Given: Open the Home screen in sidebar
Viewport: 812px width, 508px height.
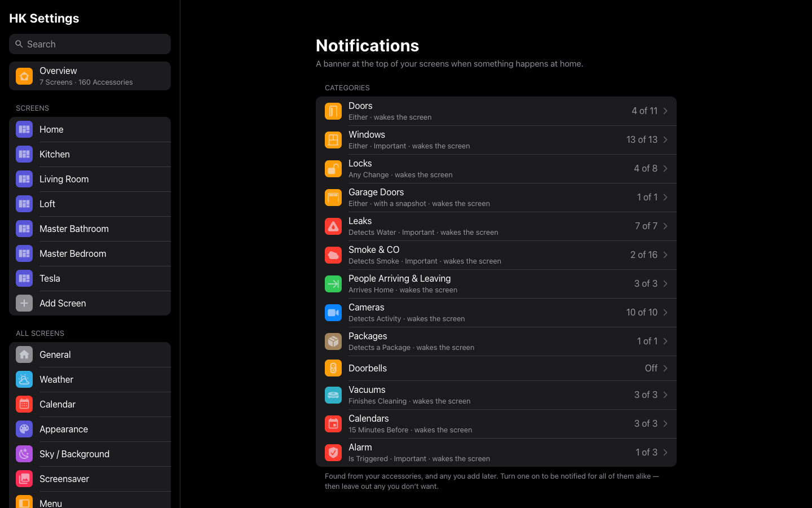Looking at the screenshot, I should [x=90, y=129].
